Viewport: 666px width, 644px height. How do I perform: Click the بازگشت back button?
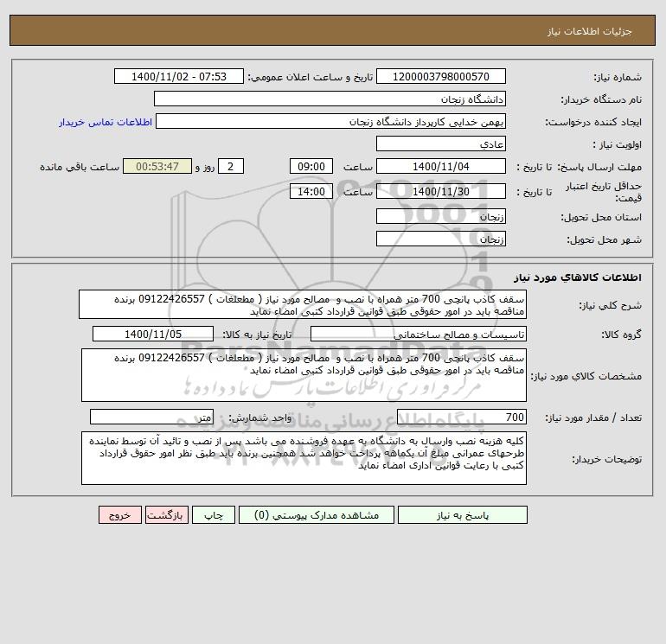[x=166, y=515]
